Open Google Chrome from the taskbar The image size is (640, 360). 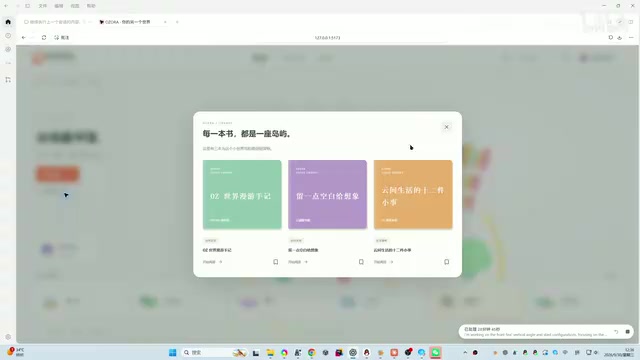click(x=312, y=352)
